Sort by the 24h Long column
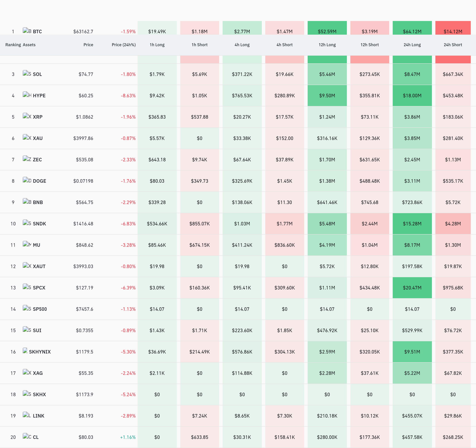476x448 pixels. click(x=412, y=45)
